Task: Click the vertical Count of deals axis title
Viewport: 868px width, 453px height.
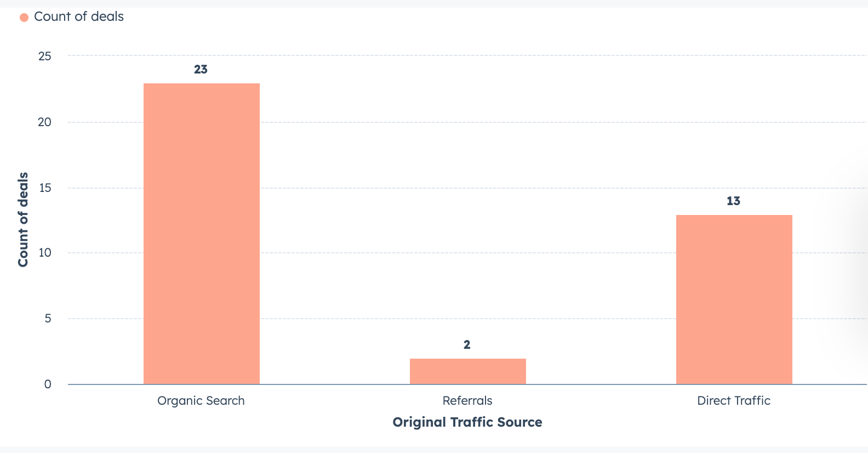Action: click(23, 220)
